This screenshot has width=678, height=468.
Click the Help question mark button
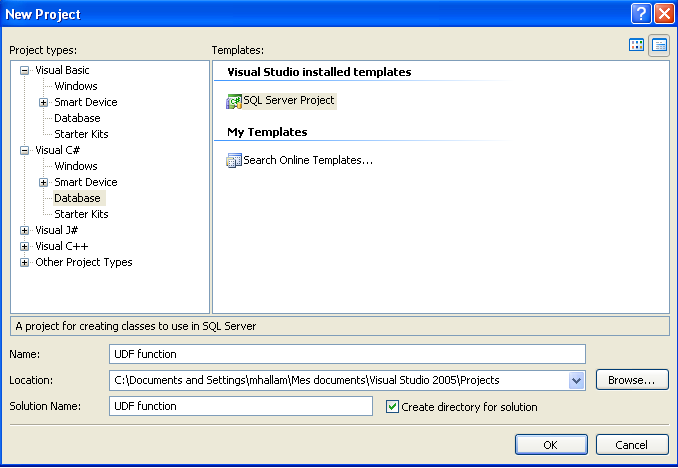click(x=641, y=14)
